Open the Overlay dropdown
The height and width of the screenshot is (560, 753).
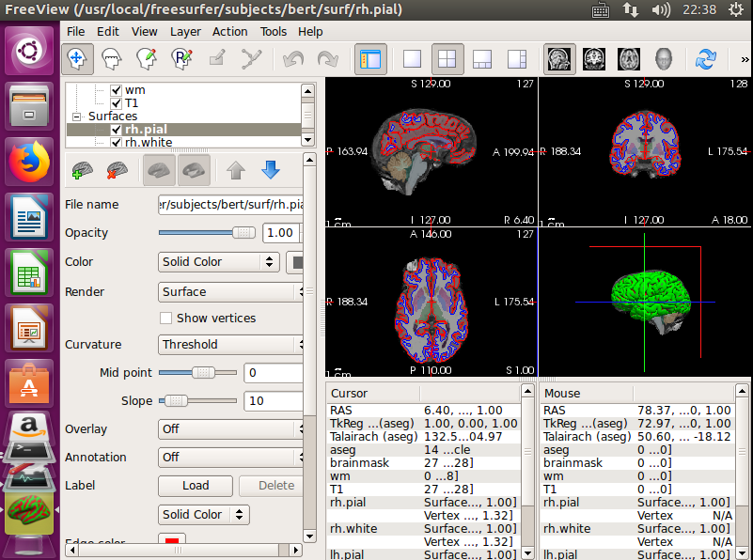click(x=230, y=429)
